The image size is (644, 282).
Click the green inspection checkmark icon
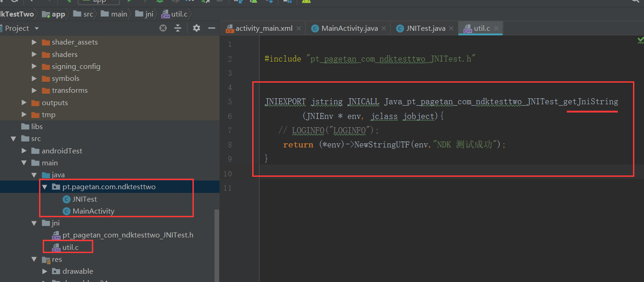(x=640, y=41)
